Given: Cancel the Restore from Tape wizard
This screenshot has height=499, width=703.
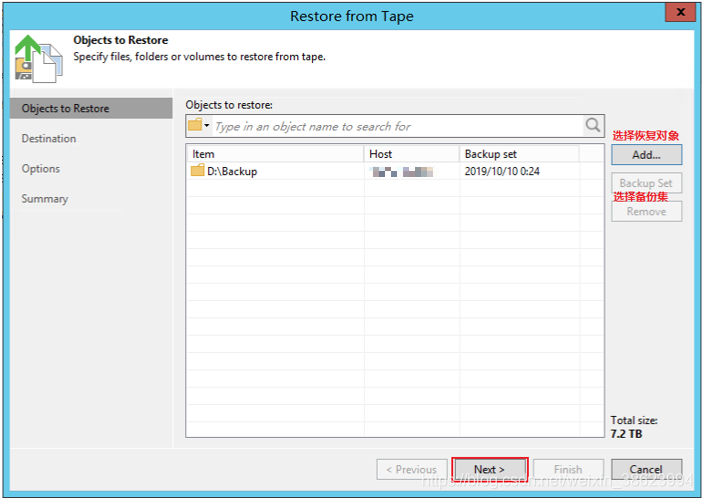Looking at the screenshot, I should [646, 469].
